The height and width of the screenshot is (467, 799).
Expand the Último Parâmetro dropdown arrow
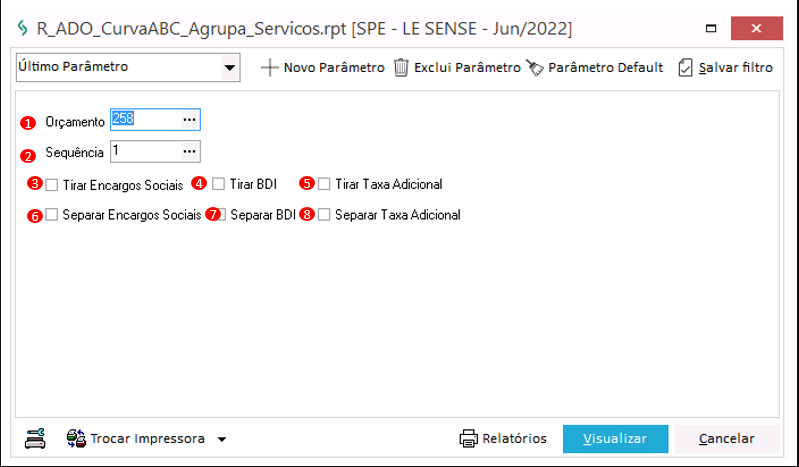230,67
